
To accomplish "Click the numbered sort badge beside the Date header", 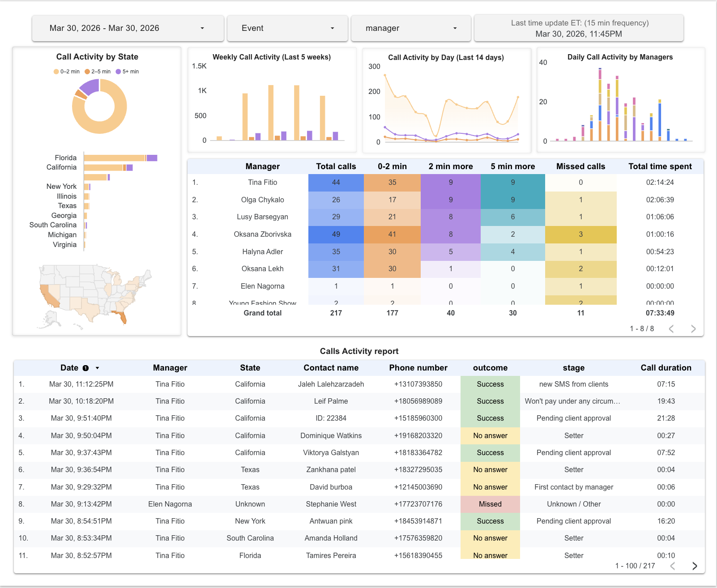I will [86, 368].
